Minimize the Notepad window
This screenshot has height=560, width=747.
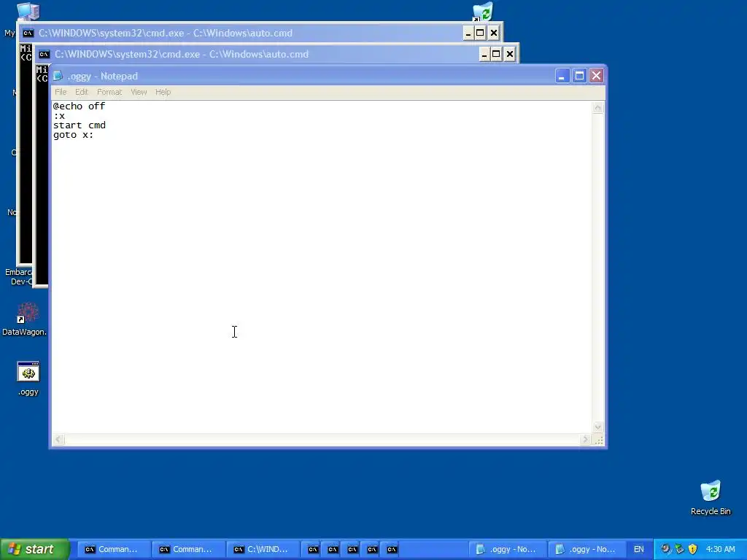tap(562, 76)
